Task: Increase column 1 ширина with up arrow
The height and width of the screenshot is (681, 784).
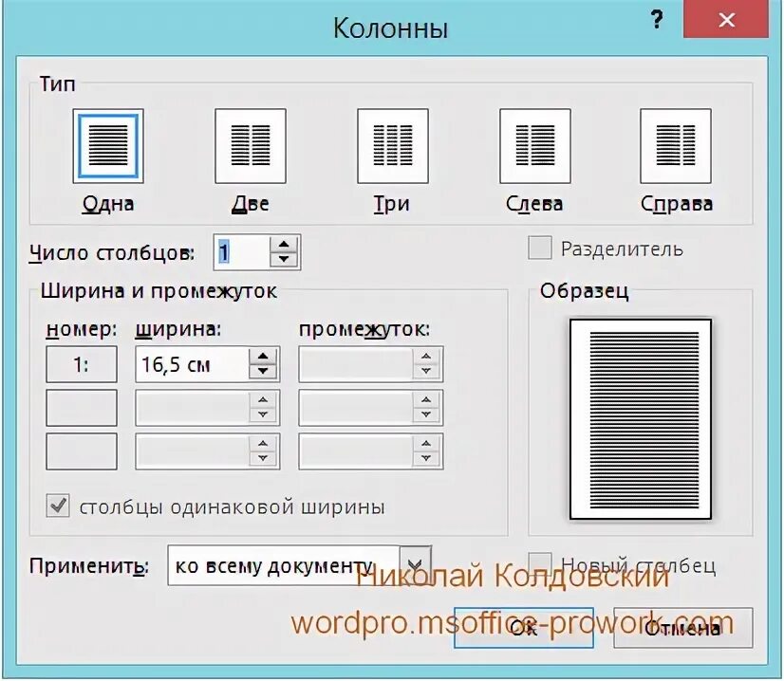Action: pos(263,357)
